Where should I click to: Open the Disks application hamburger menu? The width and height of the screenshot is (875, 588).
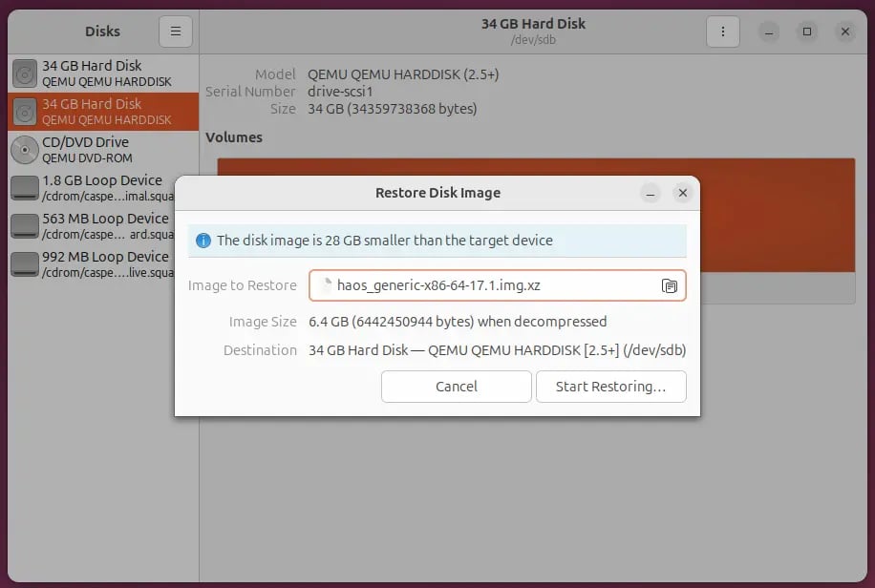(x=176, y=31)
